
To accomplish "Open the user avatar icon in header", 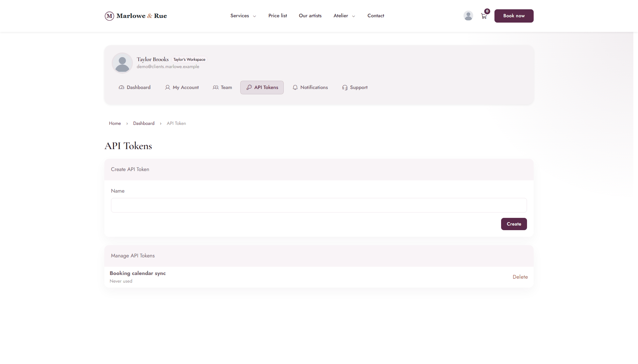I will point(468,16).
